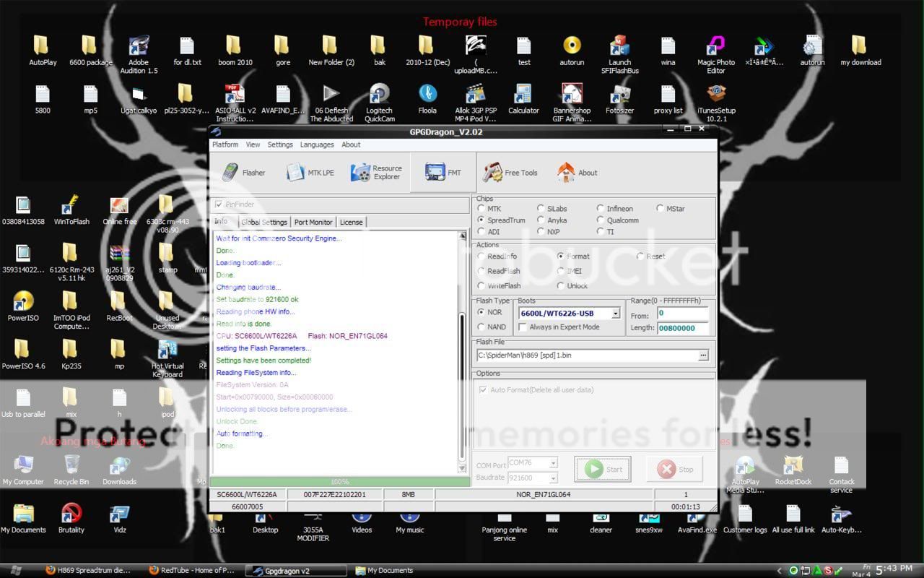Switch to the License tab

tap(352, 223)
